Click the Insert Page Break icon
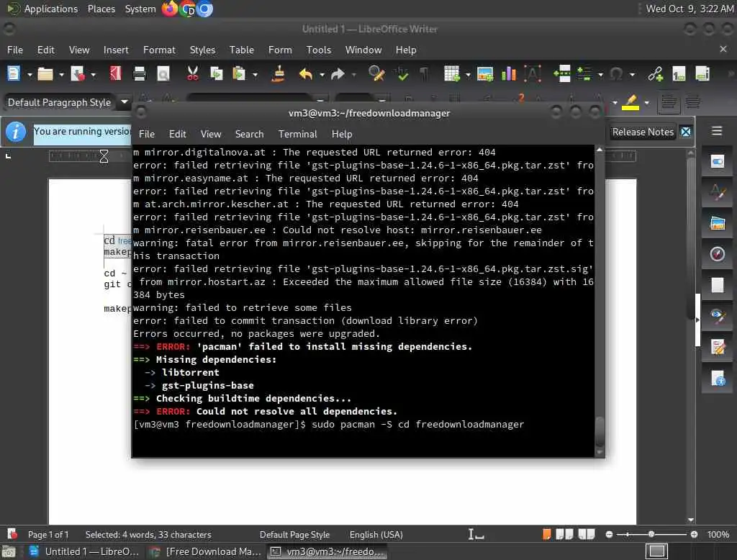 pos(561,74)
